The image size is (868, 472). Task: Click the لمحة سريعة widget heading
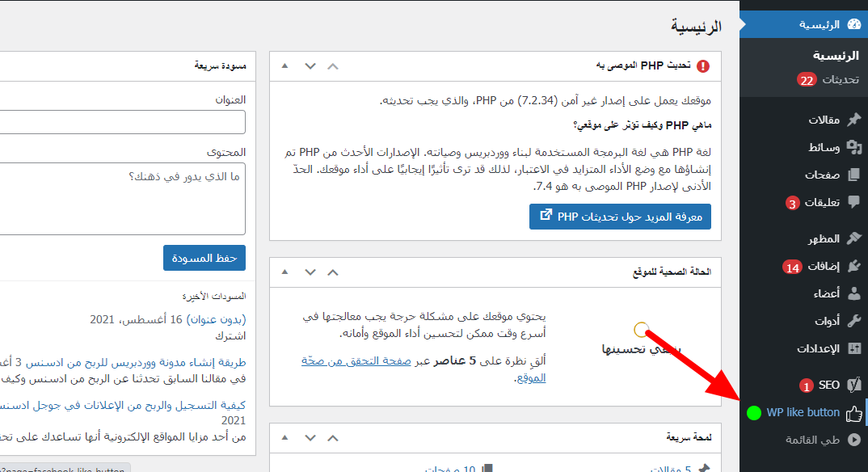coord(689,438)
